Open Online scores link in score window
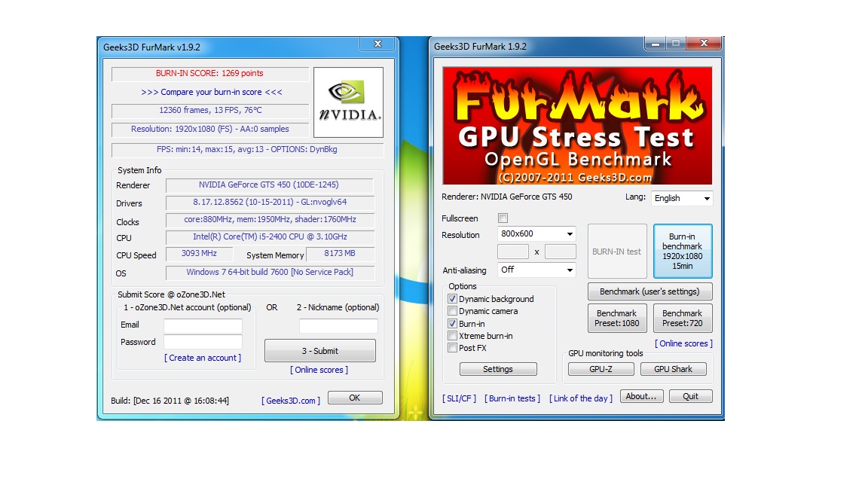The width and height of the screenshot is (868, 488). (319, 370)
